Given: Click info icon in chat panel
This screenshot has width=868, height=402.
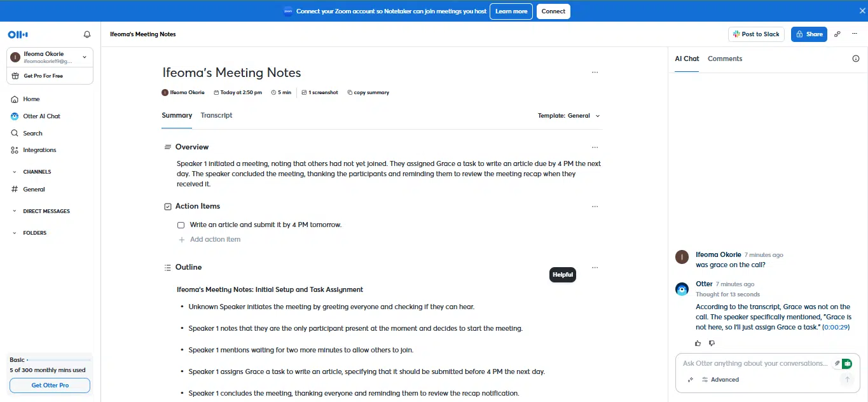Looking at the screenshot, I should click(x=855, y=59).
